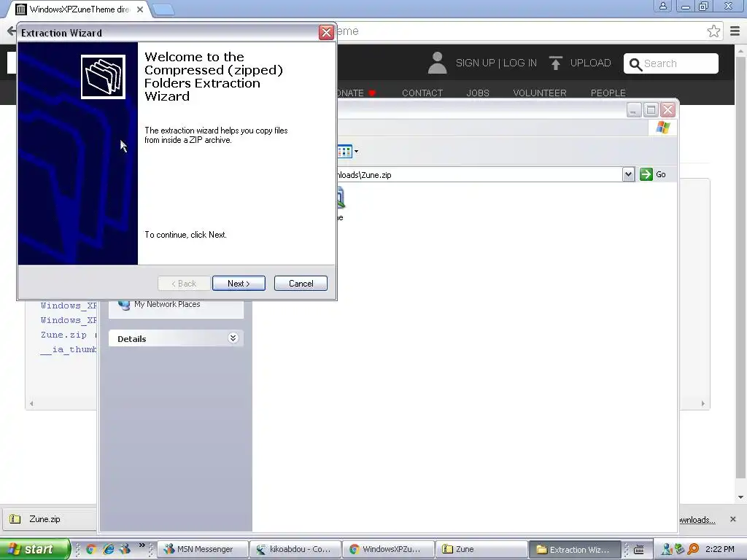
Task: Expand the Details panel in Explorer
Action: (x=233, y=338)
